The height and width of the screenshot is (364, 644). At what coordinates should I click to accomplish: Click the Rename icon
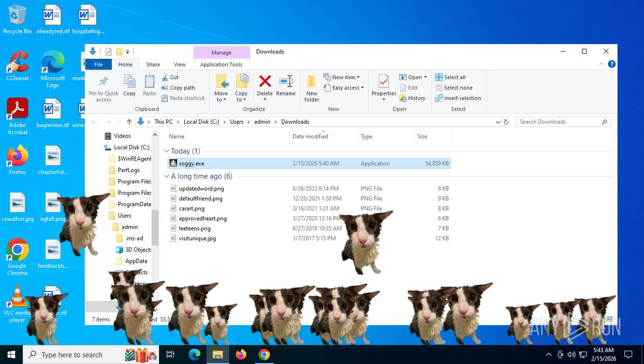tap(286, 81)
